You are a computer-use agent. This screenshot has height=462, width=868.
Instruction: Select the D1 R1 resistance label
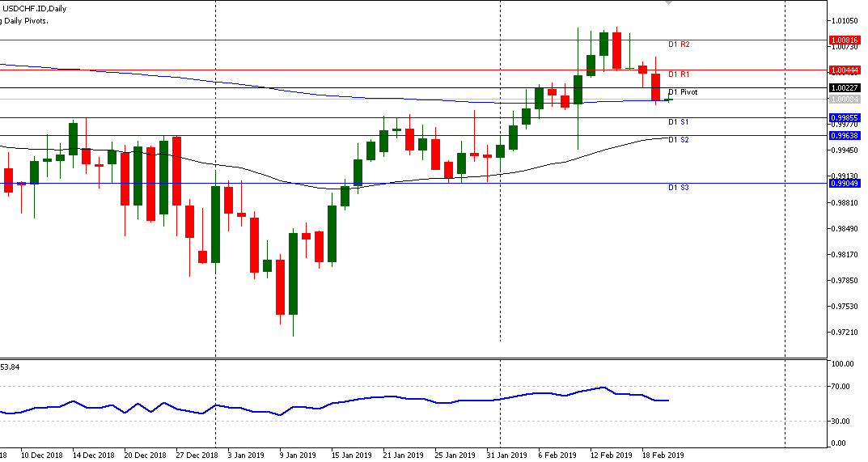point(678,74)
